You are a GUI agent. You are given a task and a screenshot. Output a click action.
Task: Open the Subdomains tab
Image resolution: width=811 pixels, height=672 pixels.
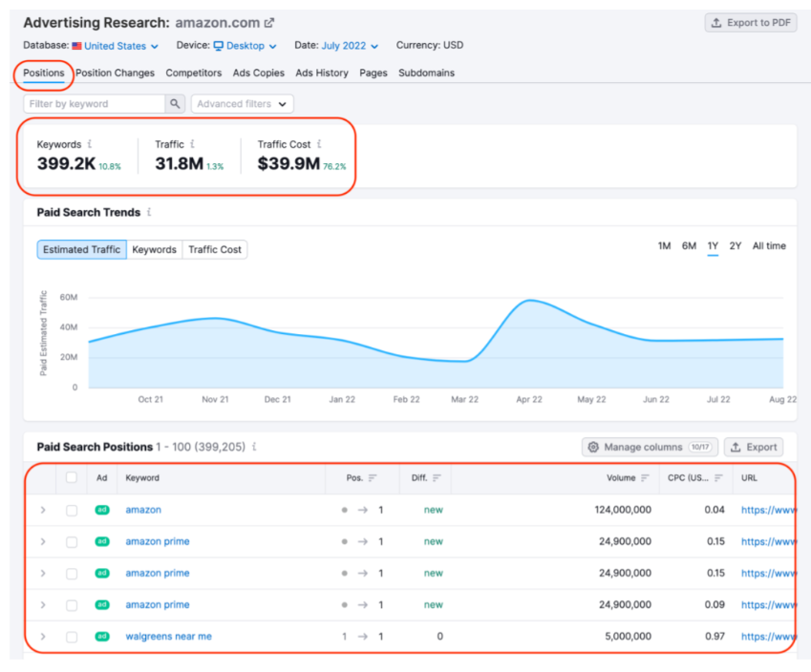(x=426, y=73)
